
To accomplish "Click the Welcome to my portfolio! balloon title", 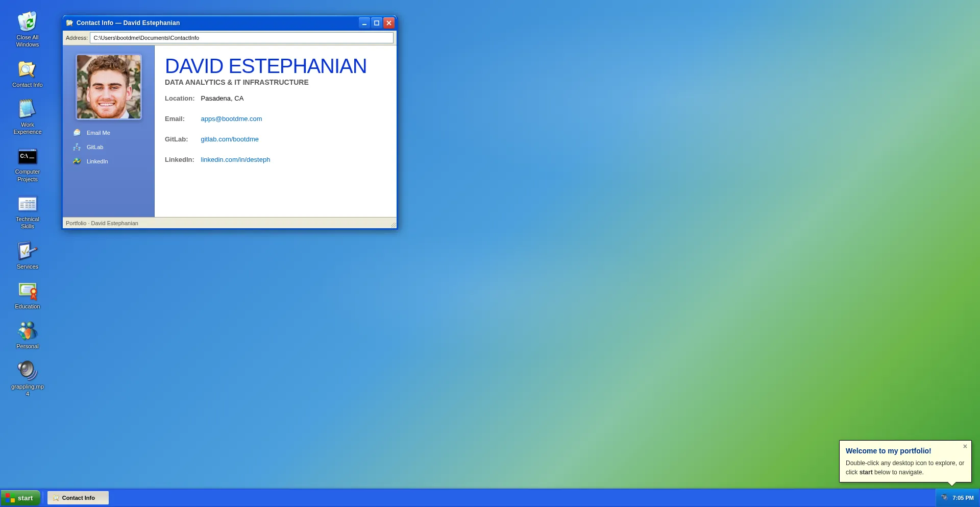I will (x=888, y=451).
